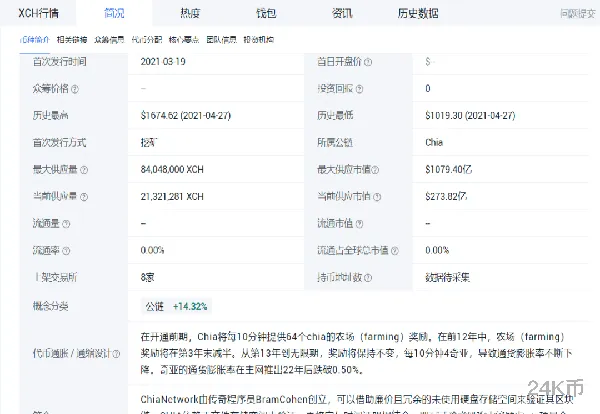Image resolution: width=600 pixels, height=414 pixels.
Task: Click help icon beside 流通率
Action: pyautogui.click(x=66, y=251)
